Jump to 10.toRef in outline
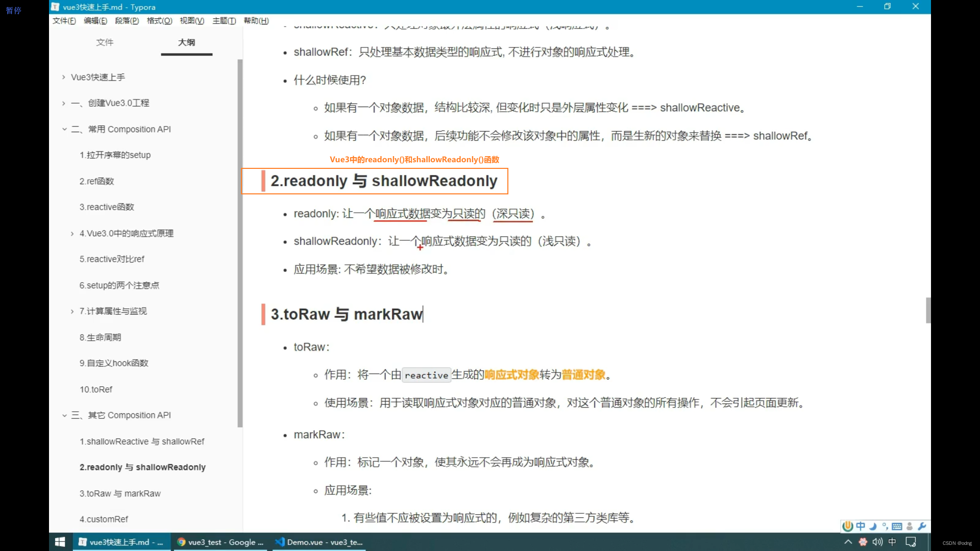 coord(95,389)
